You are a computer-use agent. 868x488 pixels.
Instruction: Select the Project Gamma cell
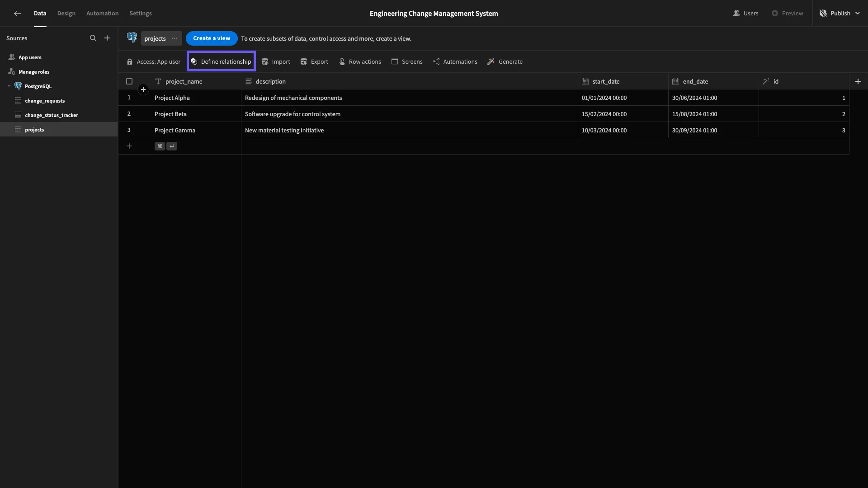[x=195, y=130]
